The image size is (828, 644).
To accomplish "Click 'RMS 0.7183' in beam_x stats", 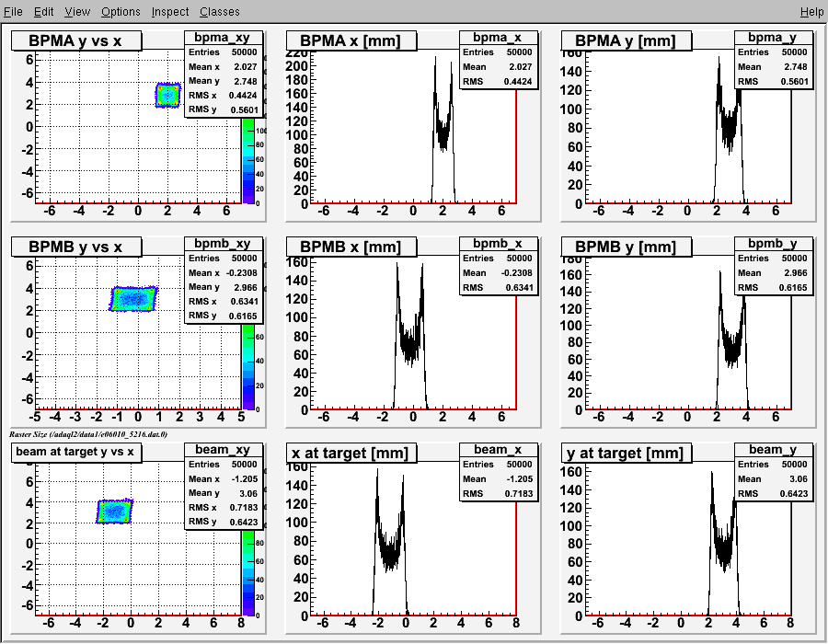I will coord(498,493).
